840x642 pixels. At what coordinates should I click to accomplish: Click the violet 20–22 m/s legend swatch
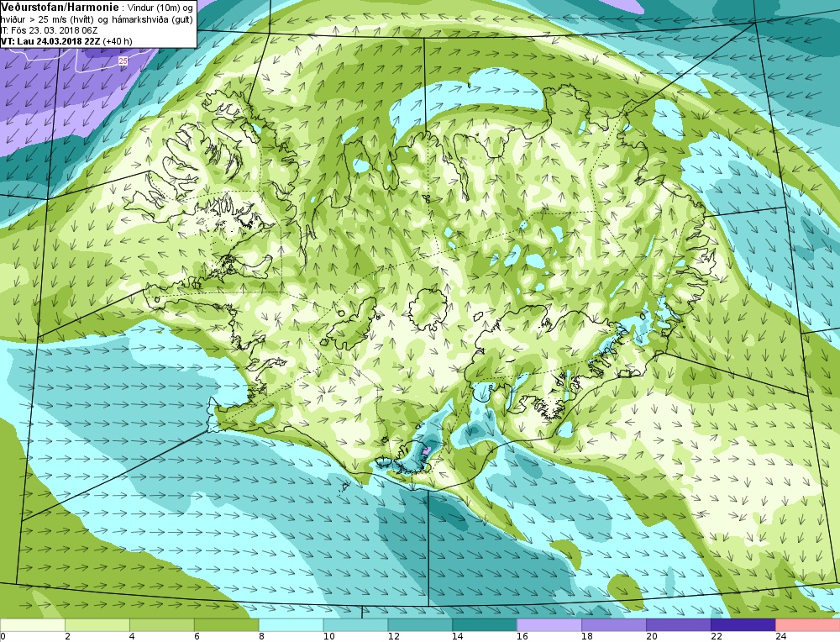point(678,625)
